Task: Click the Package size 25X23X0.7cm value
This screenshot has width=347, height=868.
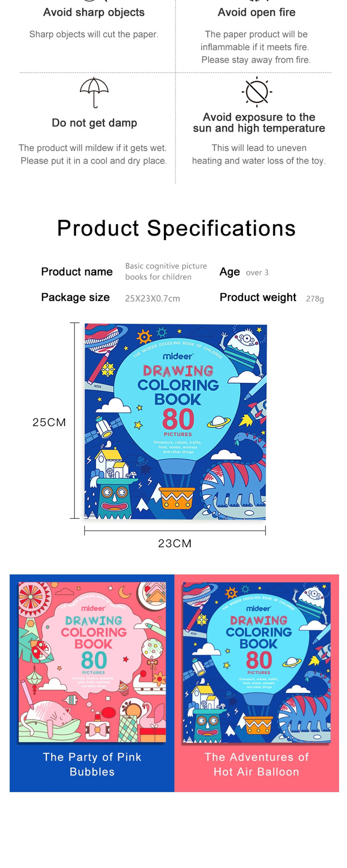Action: click(x=152, y=298)
